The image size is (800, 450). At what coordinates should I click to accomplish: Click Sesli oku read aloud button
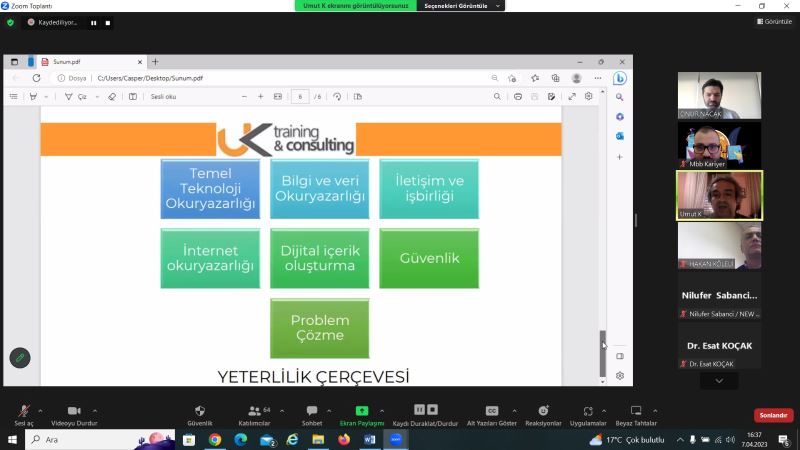[x=163, y=97]
